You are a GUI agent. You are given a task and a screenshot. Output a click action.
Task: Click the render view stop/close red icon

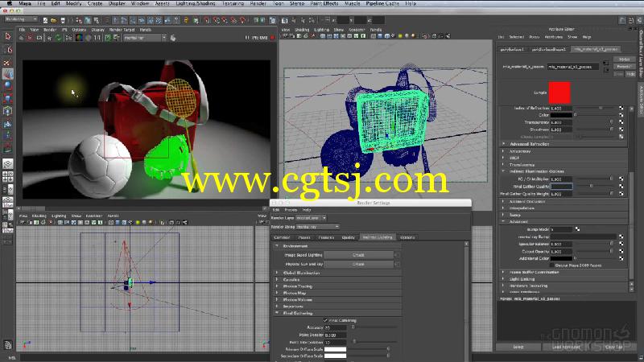tap(272, 38)
